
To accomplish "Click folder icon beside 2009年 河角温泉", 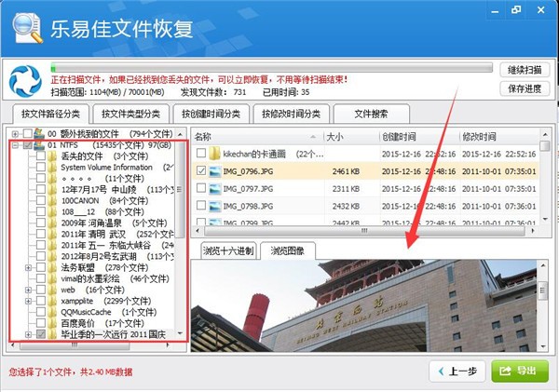I will (52, 223).
